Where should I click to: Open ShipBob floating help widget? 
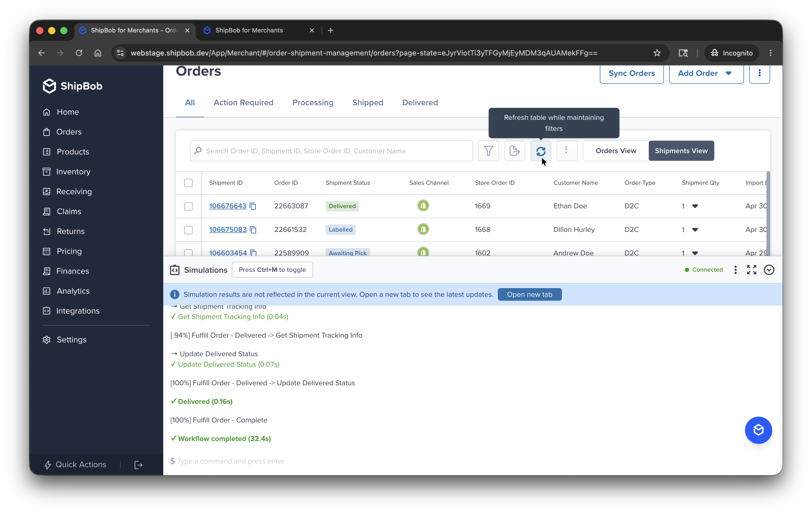758,430
